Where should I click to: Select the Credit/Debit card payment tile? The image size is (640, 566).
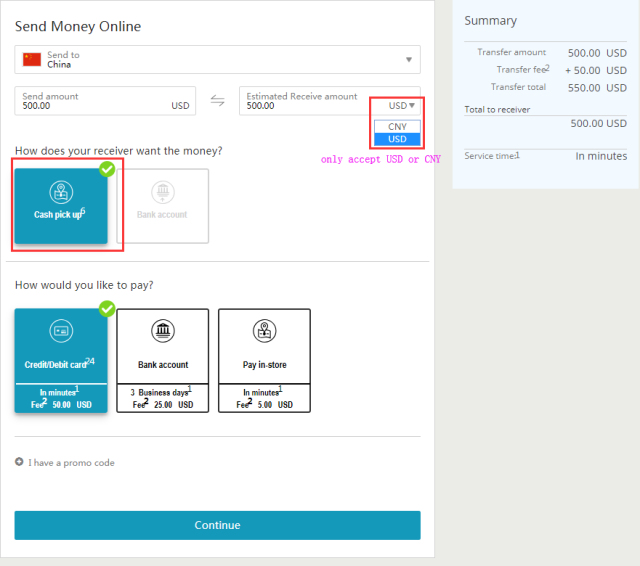pyautogui.click(x=61, y=360)
